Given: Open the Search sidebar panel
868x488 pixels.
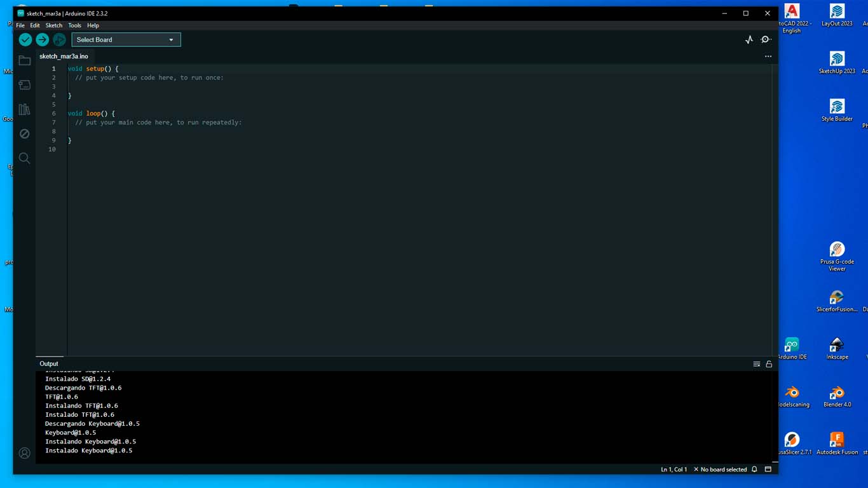Looking at the screenshot, I should (x=24, y=158).
